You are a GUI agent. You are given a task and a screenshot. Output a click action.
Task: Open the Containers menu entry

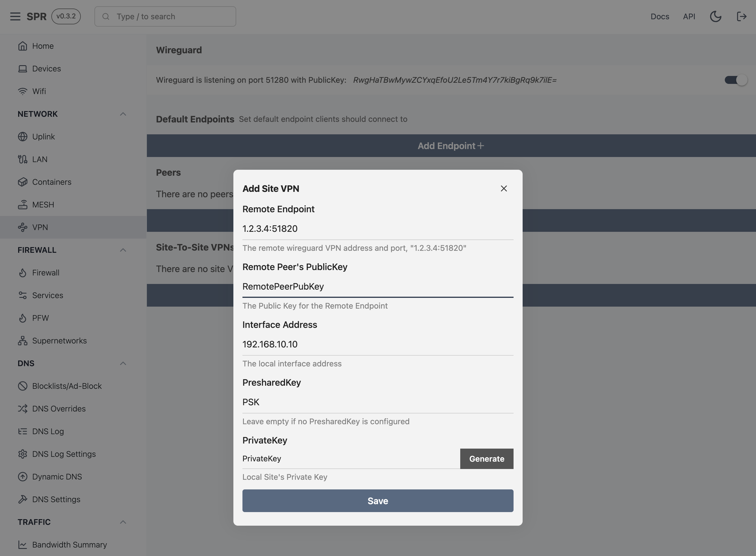tap(73, 182)
